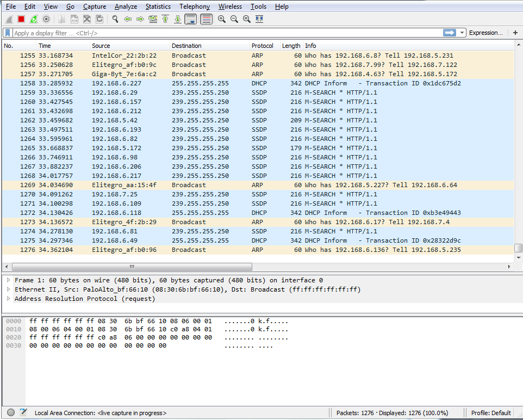Click in the display filter field
Screen dimensions: 523x420
[217, 33]
